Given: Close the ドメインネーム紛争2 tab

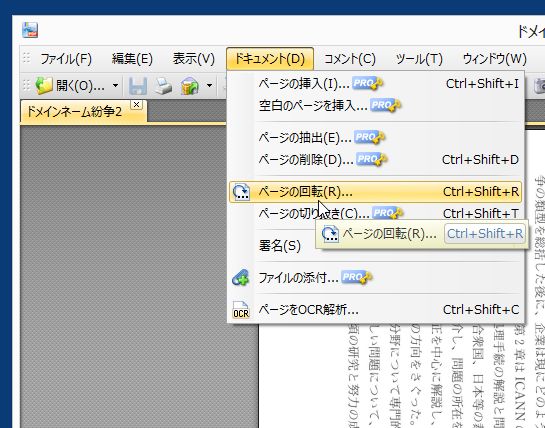Looking at the screenshot, I should (137, 104).
